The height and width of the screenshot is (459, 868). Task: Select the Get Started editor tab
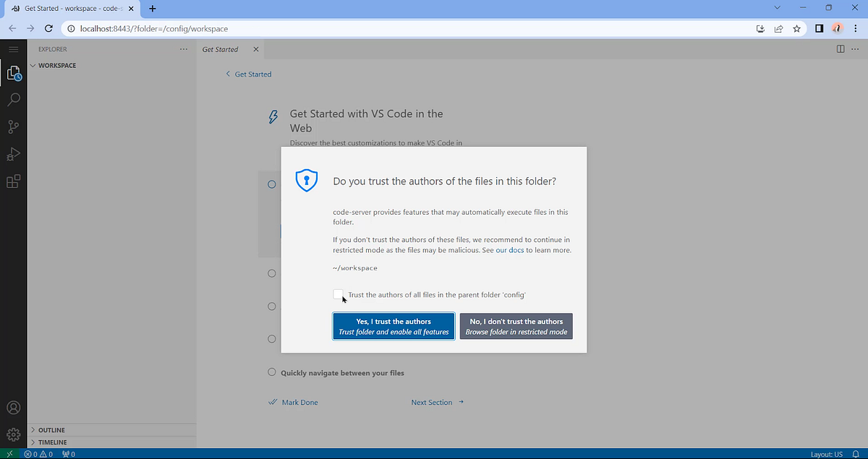click(220, 49)
